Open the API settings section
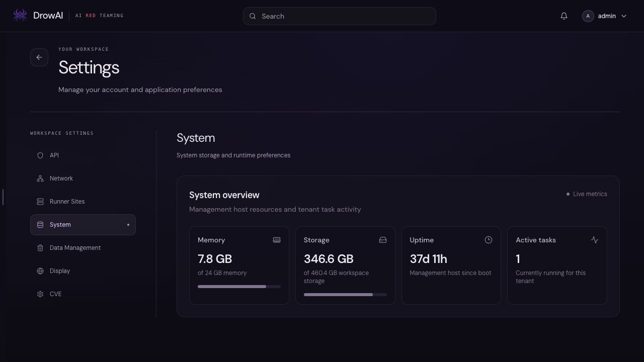 83,155
